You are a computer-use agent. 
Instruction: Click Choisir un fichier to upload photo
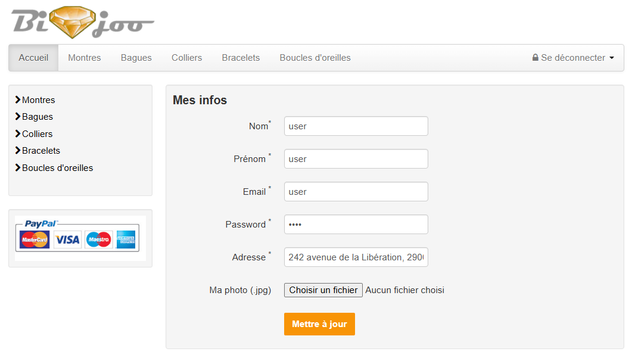pyautogui.click(x=323, y=290)
